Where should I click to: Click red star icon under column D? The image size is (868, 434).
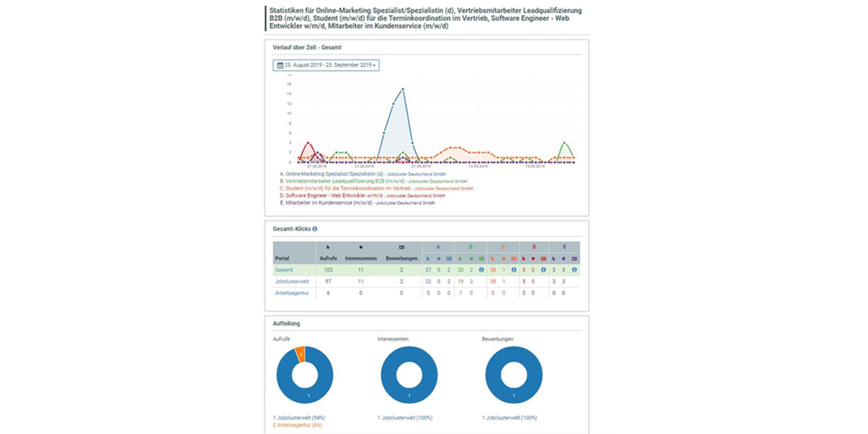click(533, 258)
